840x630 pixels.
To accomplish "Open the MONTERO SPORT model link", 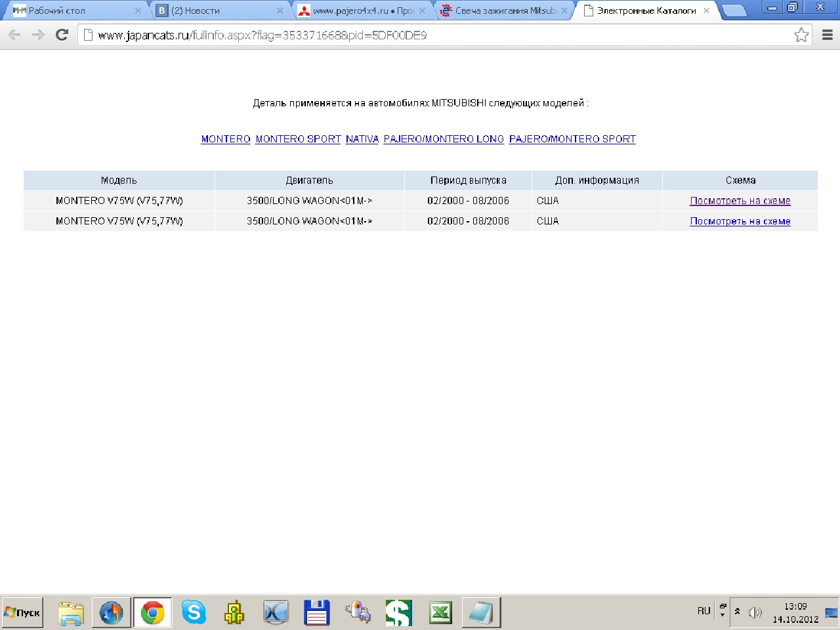I will click(298, 139).
